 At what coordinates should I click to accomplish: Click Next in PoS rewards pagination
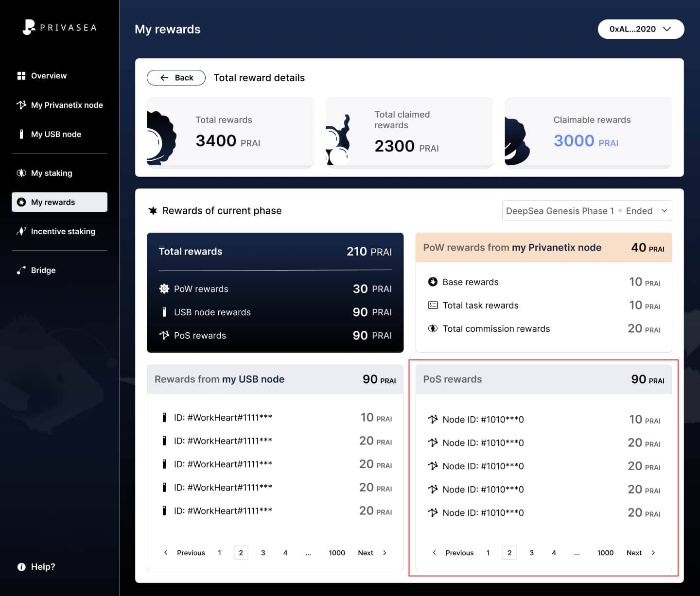point(634,553)
